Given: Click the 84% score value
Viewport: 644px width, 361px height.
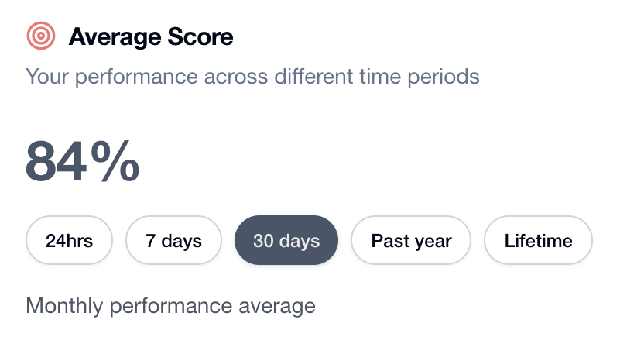Looking at the screenshot, I should 82,162.
